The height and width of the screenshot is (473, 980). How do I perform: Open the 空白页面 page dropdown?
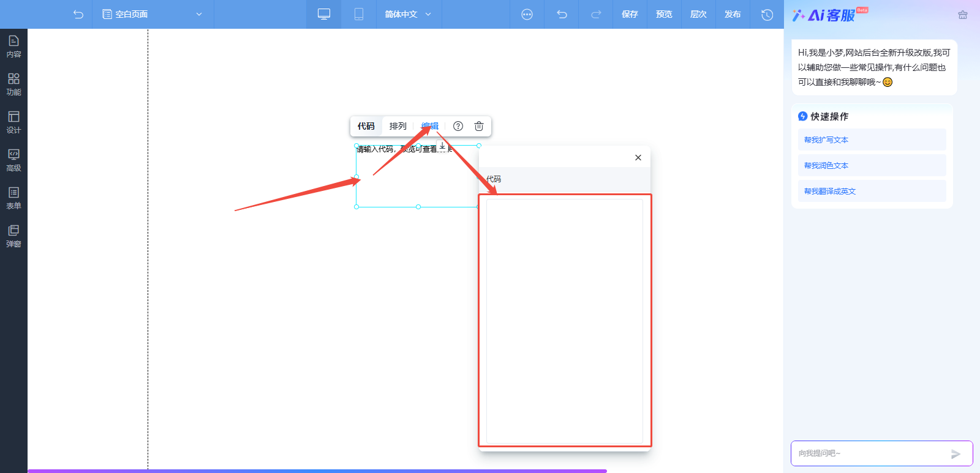pyautogui.click(x=153, y=14)
